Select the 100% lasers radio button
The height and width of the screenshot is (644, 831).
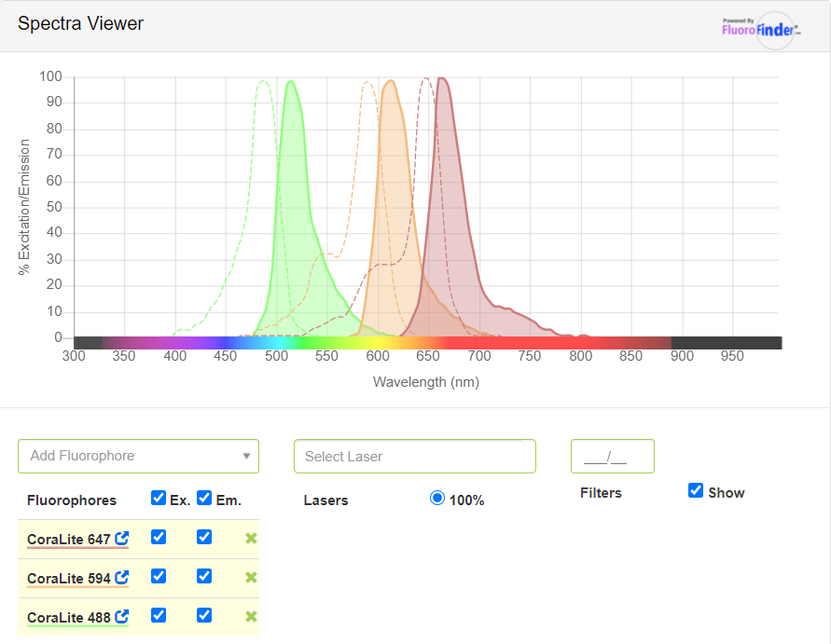tap(437, 499)
